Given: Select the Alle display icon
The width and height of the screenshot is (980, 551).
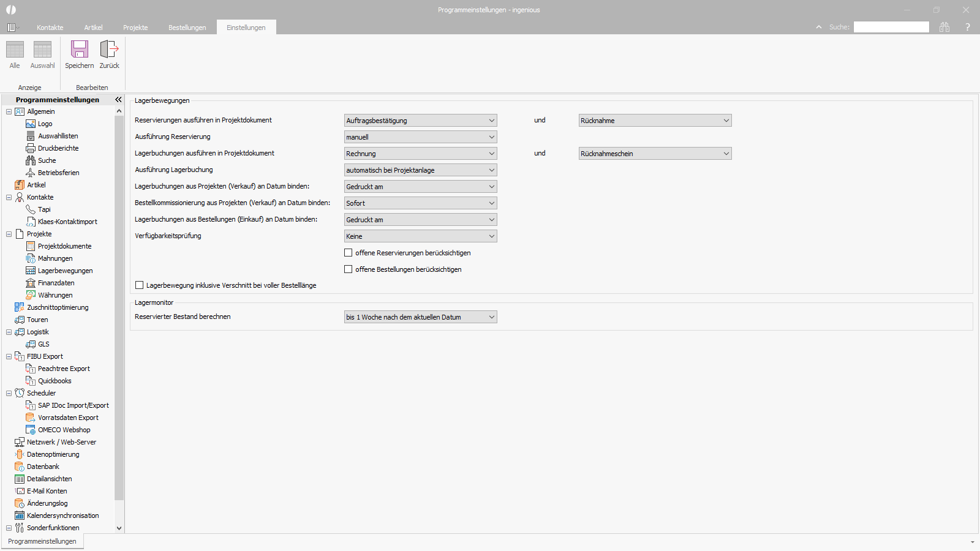Looking at the screenshot, I should click(15, 49).
